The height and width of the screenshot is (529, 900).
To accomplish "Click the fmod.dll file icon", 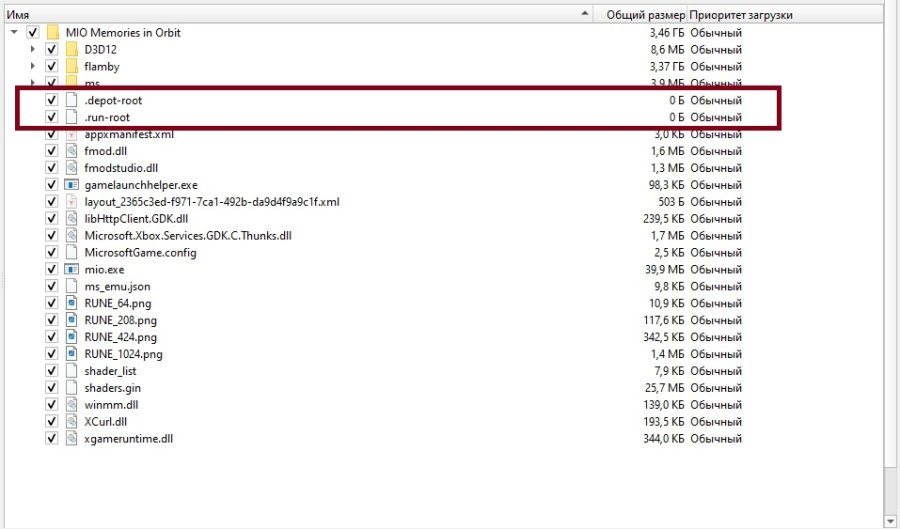I will click(71, 151).
